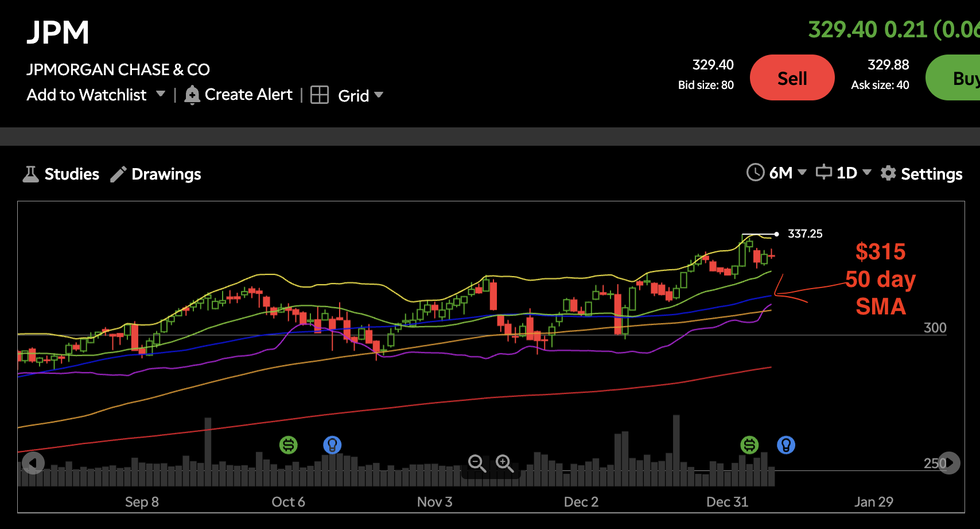The width and height of the screenshot is (980, 529).
Task: Click the Dec 2 date label
Action: (581, 502)
